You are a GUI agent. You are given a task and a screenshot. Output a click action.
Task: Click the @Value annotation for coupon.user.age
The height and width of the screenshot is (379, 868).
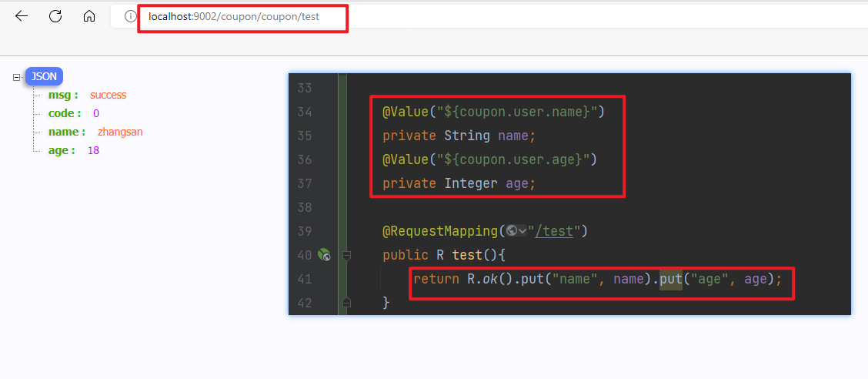click(x=489, y=159)
